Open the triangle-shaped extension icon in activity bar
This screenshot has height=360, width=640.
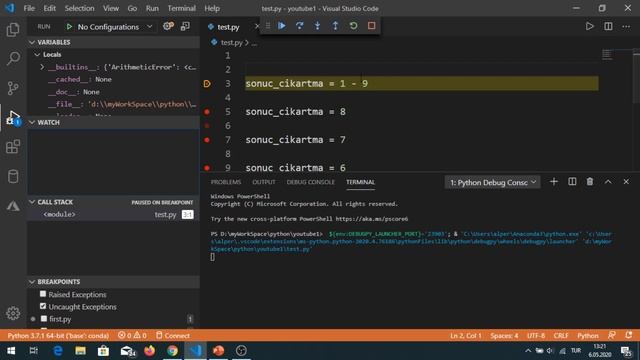[13, 206]
